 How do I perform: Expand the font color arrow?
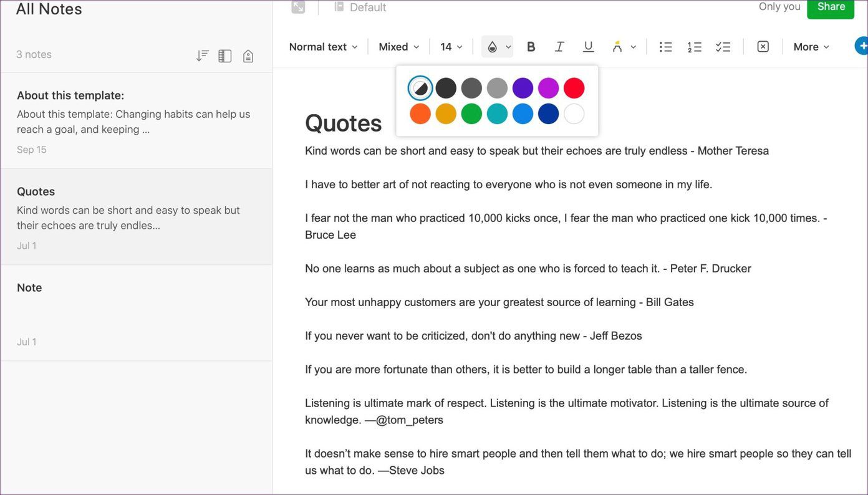coord(508,47)
